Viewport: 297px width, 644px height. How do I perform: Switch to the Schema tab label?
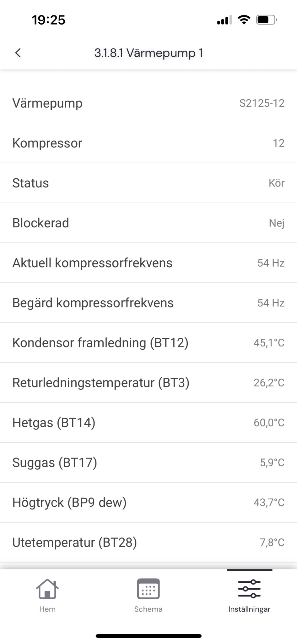[x=148, y=609]
